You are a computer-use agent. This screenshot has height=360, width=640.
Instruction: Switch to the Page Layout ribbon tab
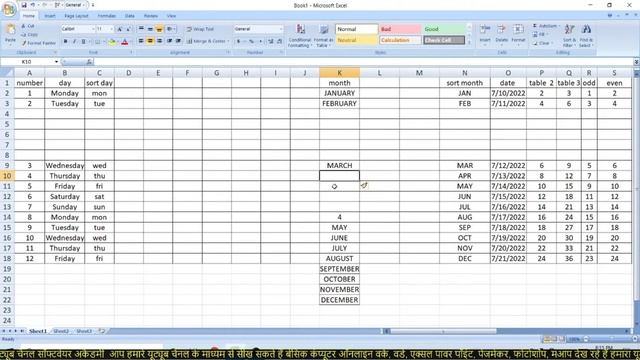[x=76, y=16]
